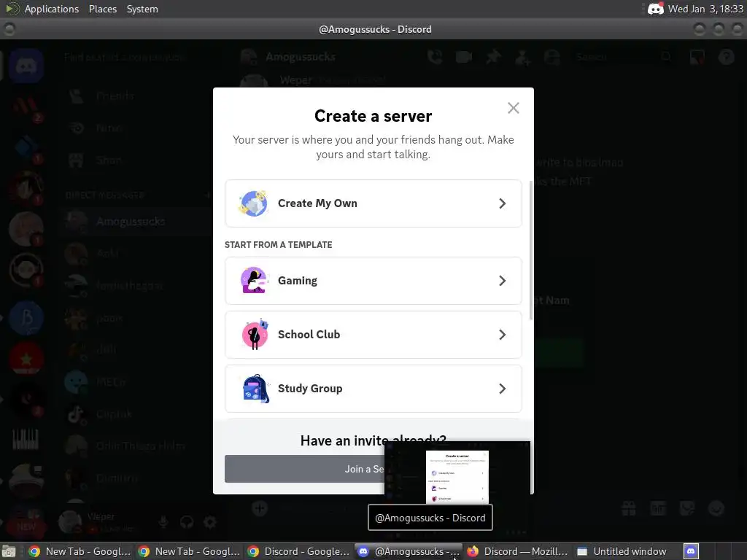Toggle microphone mute in user panel
Image resolution: width=747 pixels, height=560 pixels.
click(x=163, y=522)
